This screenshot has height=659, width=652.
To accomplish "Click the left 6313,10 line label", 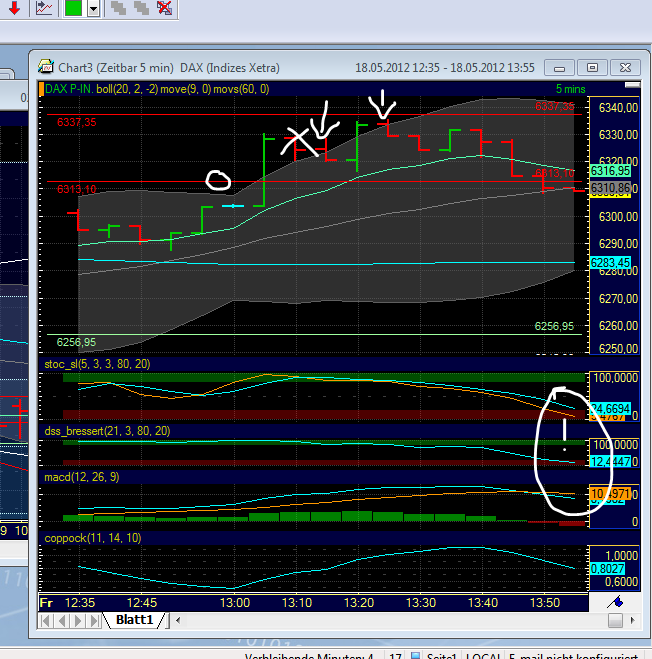I will [x=77, y=189].
